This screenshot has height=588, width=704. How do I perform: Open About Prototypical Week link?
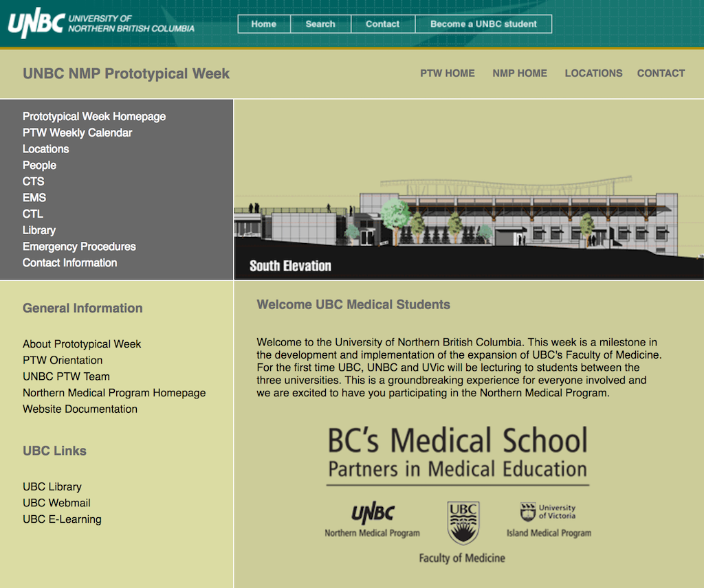tap(82, 344)
